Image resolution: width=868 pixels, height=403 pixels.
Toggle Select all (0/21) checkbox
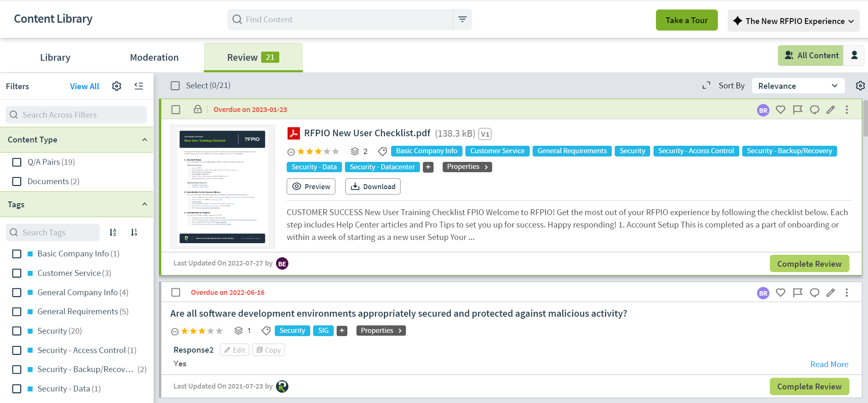click(175, 85)
